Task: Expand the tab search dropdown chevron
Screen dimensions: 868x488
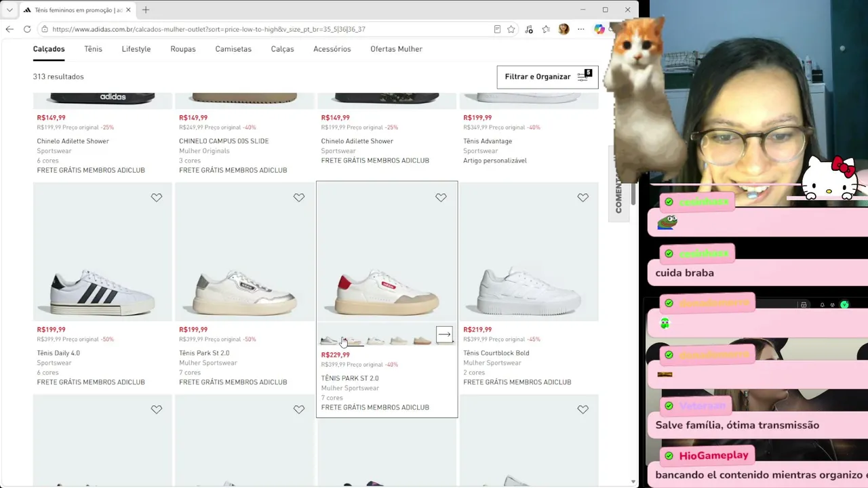Action: (x=9, y=10)
